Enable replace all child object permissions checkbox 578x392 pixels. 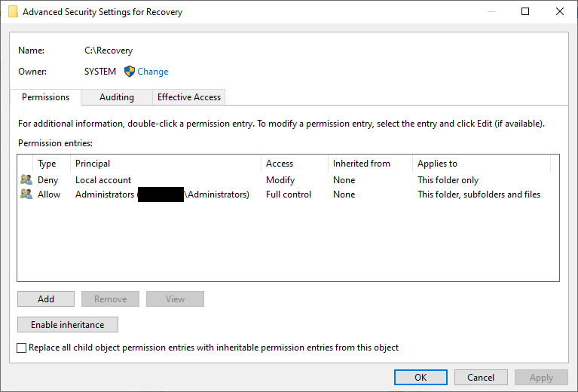pyautogui.click(x=22, y=348)
